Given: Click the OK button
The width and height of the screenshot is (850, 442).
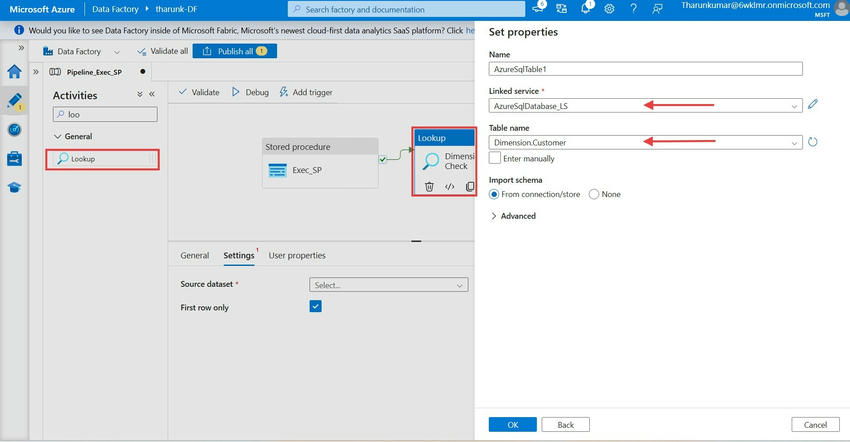Looking at the screenshot, I should pyautogui.click(x=512, y=425).
